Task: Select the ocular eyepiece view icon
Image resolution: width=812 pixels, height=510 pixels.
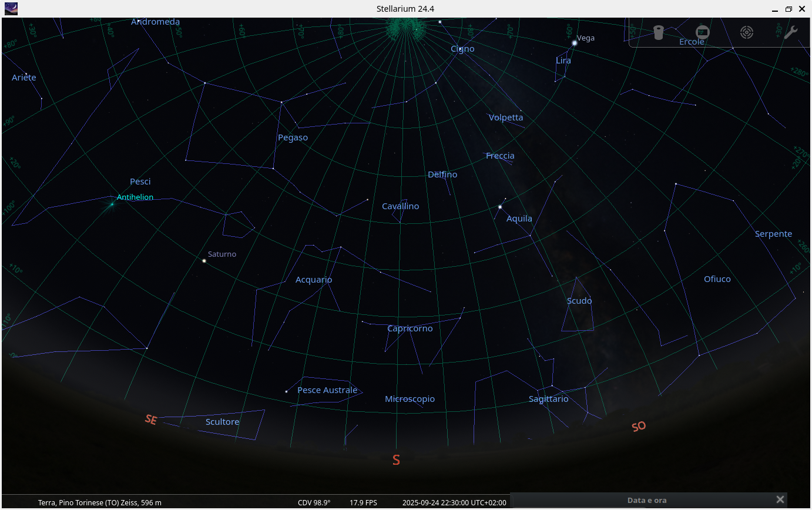Action: (x=657, y=32)
